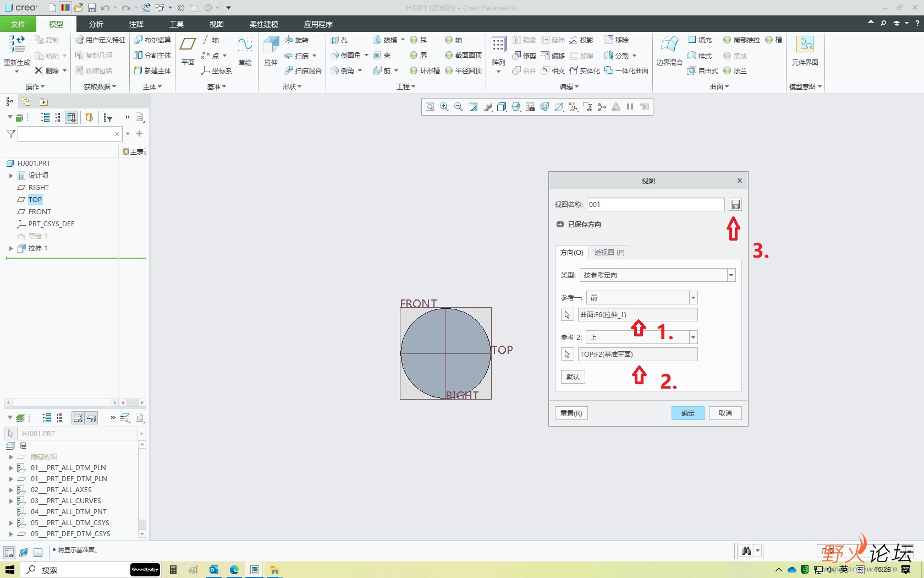Image resolution: width=924 pixels, height=578 pixels.
Task: Click the Perspective View icon in graphics toolbar
Action: (544, 107)
